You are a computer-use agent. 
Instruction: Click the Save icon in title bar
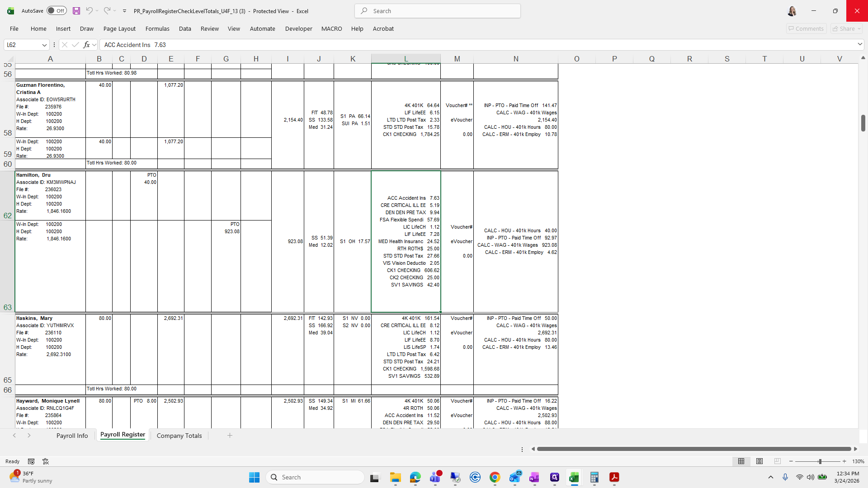pos(76,11)
